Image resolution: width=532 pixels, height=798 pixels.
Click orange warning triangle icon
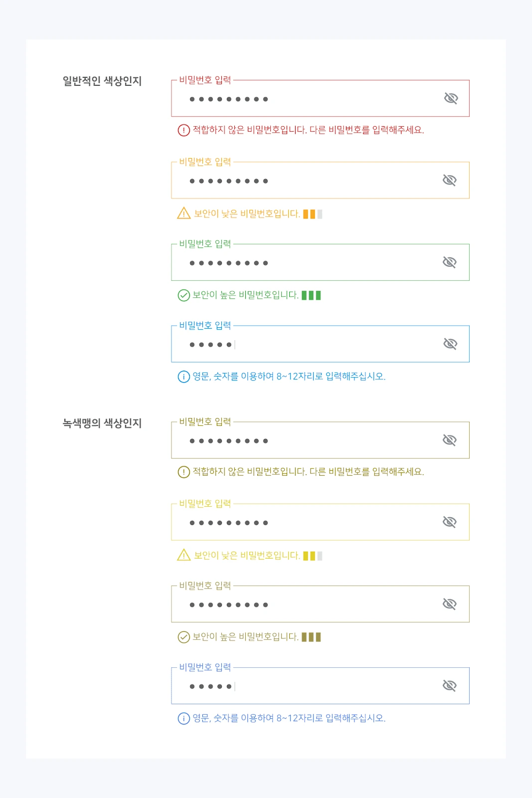[x=183, y=213]
